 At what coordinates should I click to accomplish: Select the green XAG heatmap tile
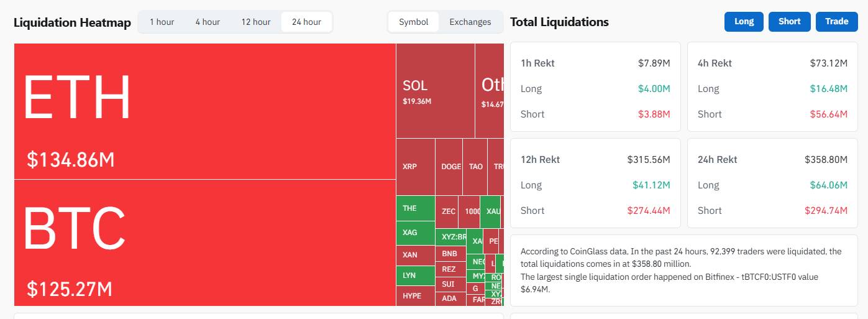coord(415,233)
